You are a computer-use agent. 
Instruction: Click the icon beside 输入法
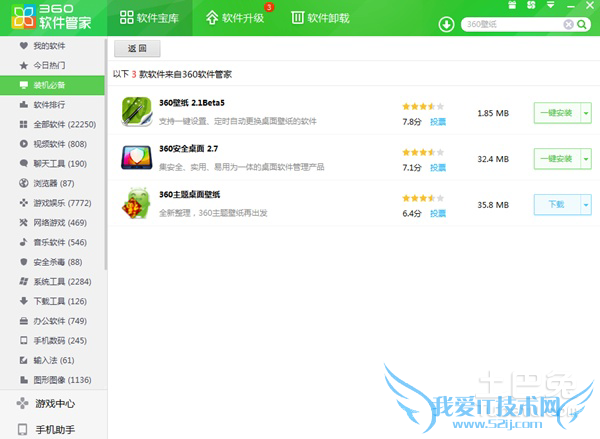pos(24,360)
